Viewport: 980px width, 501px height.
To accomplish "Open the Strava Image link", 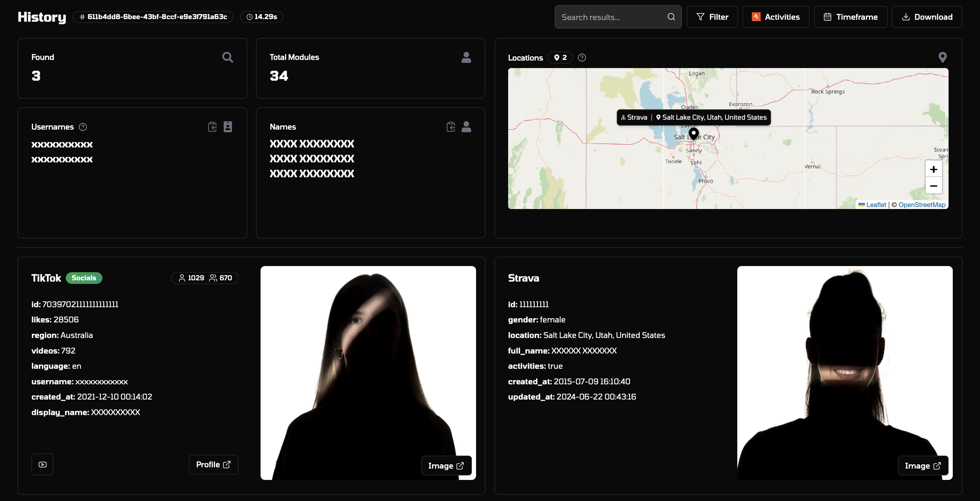I will click(923, 466).
